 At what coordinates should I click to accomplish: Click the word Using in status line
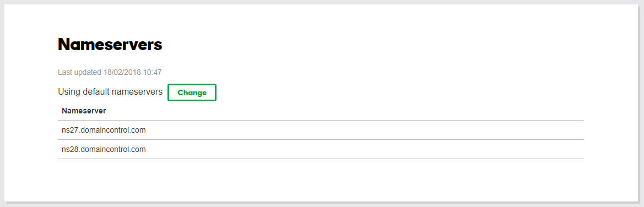(x=69, y=91)
